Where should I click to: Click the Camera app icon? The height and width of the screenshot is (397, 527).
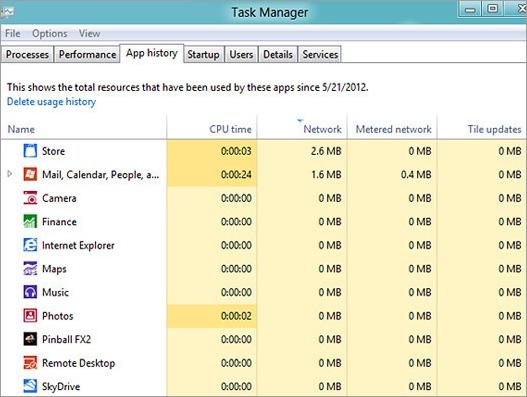click(30, 198)
